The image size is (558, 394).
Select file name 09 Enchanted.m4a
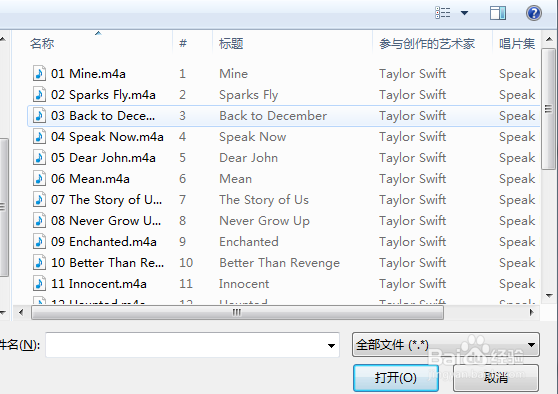click(104, 242)
